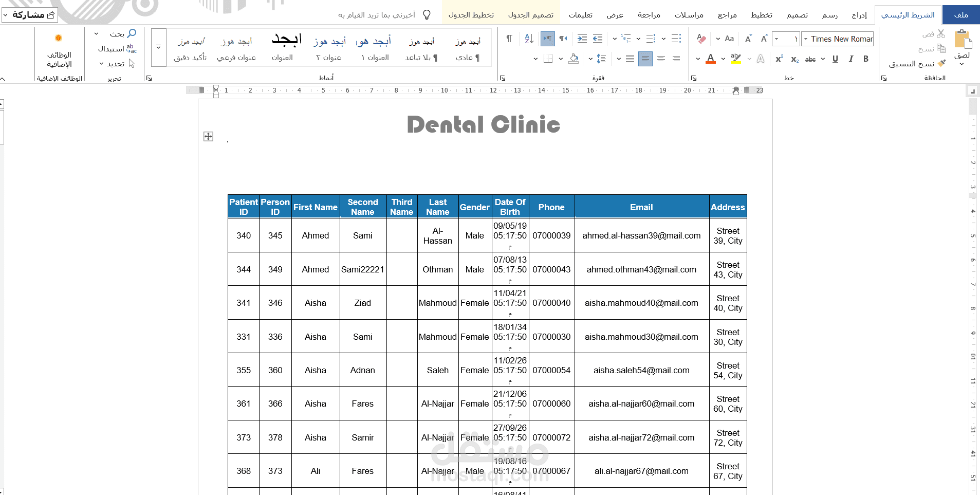Click the Copy (نسخ) icon
The width and height of the screenshot is (980, 495).
point(941,48)
